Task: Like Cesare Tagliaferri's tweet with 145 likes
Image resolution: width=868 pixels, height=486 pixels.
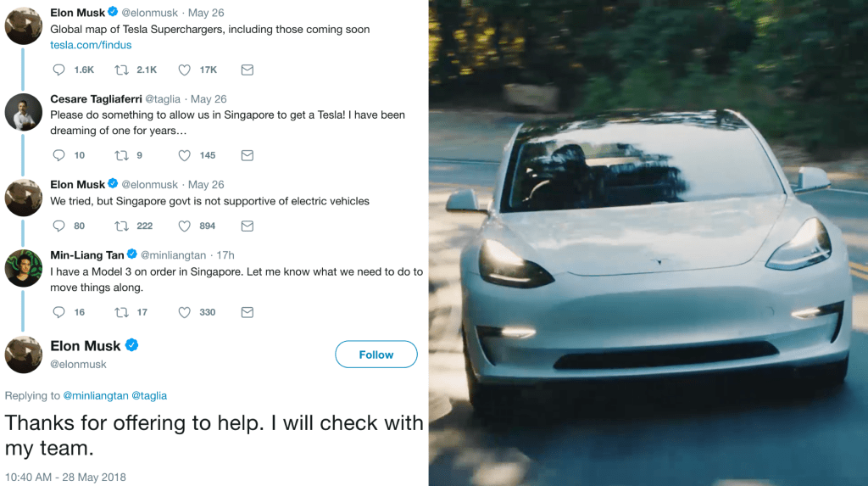Action: (x=184, y=156)
